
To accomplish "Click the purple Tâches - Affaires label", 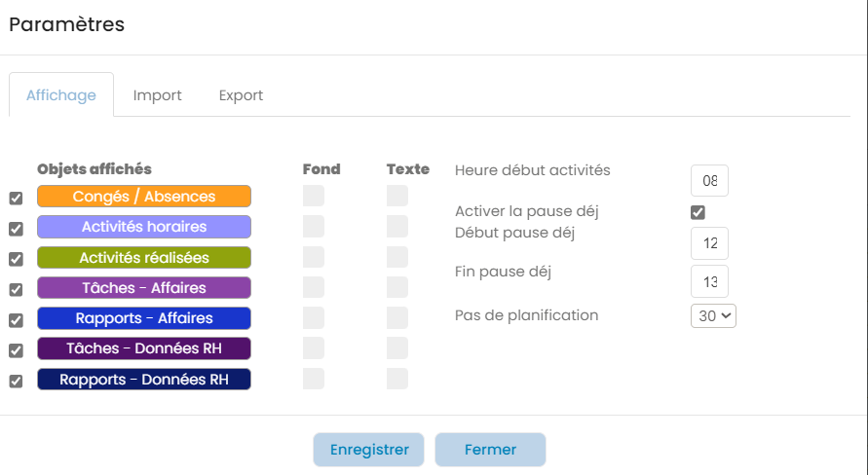I will [x=144, y=288].
